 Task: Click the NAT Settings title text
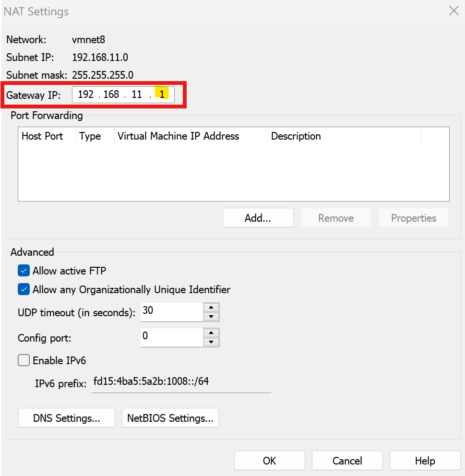tap(36, 12)
